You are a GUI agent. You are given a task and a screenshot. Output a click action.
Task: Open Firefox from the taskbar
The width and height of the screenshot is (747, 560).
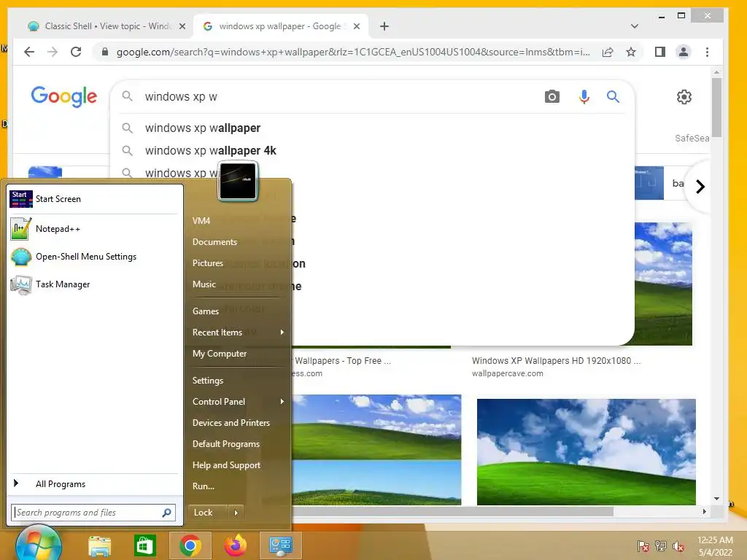coord(236,545)
